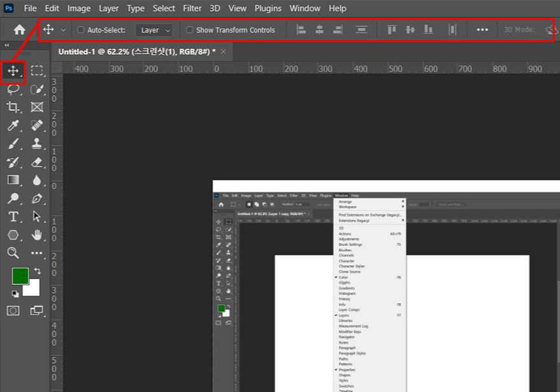
Task: Select the Move tool in toolbar
Action: (x=13, y=71)
